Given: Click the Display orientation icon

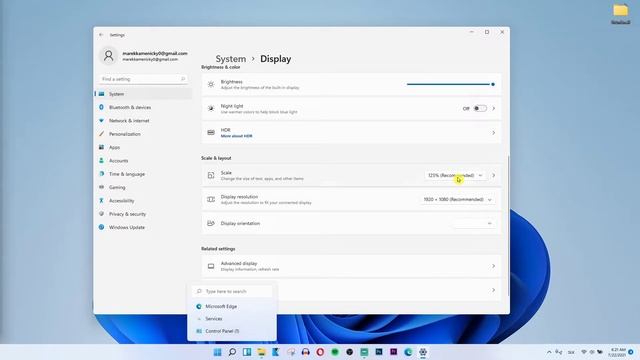Looking at the screenshot, I should (x=211, y=224).
